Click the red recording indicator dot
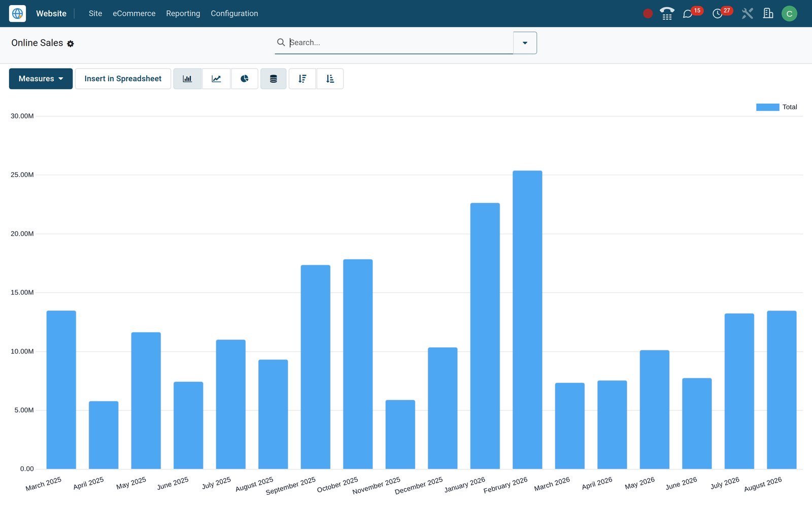Viewport: 812px width, 508px height. [x=648, y=14]
